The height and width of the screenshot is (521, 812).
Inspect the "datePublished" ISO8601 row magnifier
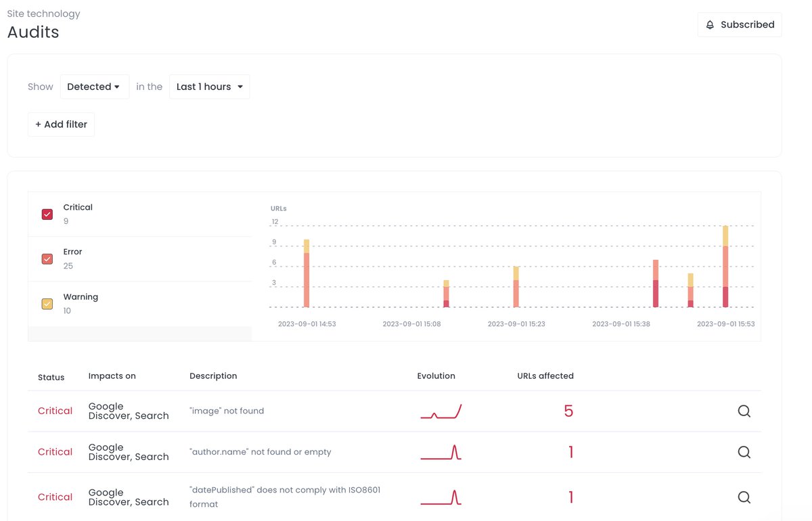tap(744, 497)
